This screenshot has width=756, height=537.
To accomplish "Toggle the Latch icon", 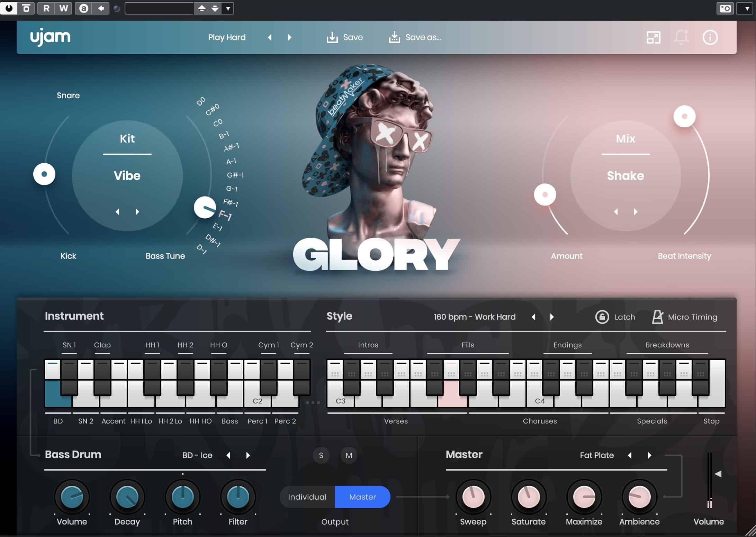I will click(602, 317).
